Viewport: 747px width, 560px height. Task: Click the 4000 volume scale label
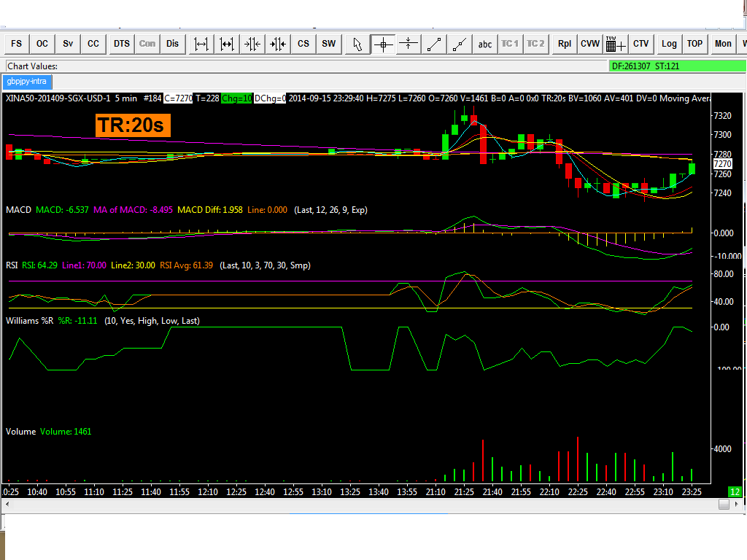click(722, 449)
